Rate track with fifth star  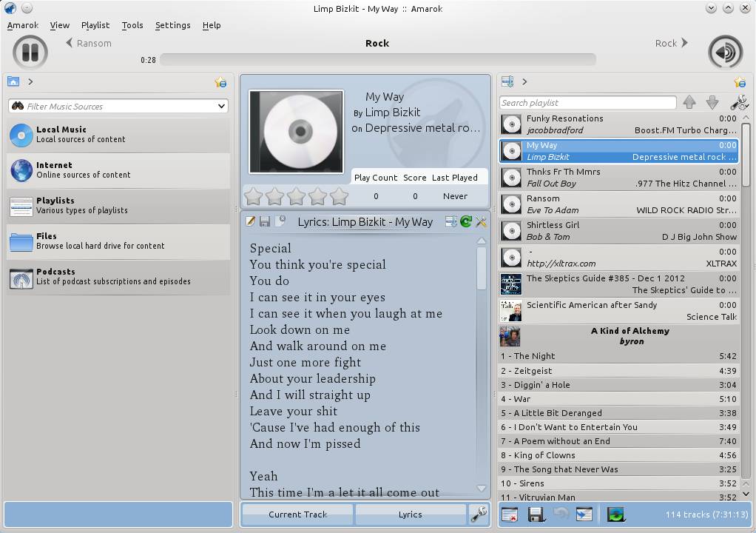pyautogui.click(x=339, y=196)
